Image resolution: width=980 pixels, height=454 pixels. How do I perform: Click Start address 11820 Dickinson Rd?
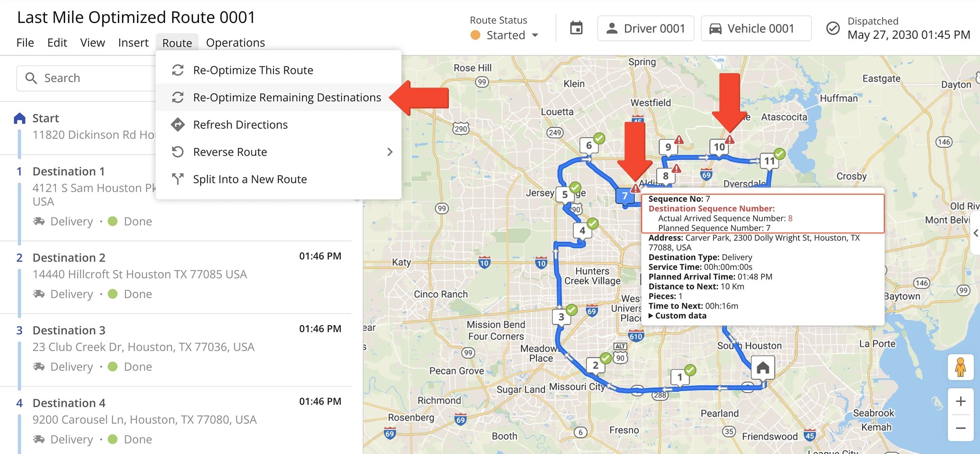[x=94, y=135]
